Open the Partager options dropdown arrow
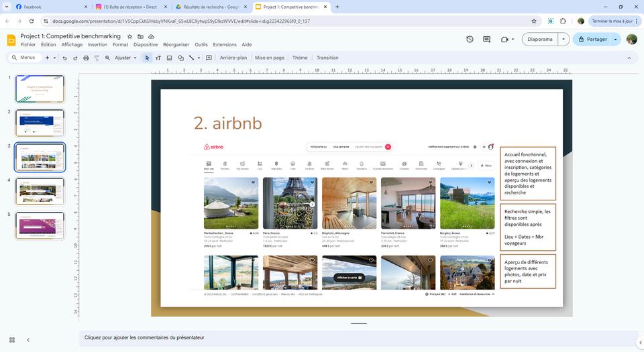Image resolution: width=644 pixels, height=352 pixels. point(615,40)
